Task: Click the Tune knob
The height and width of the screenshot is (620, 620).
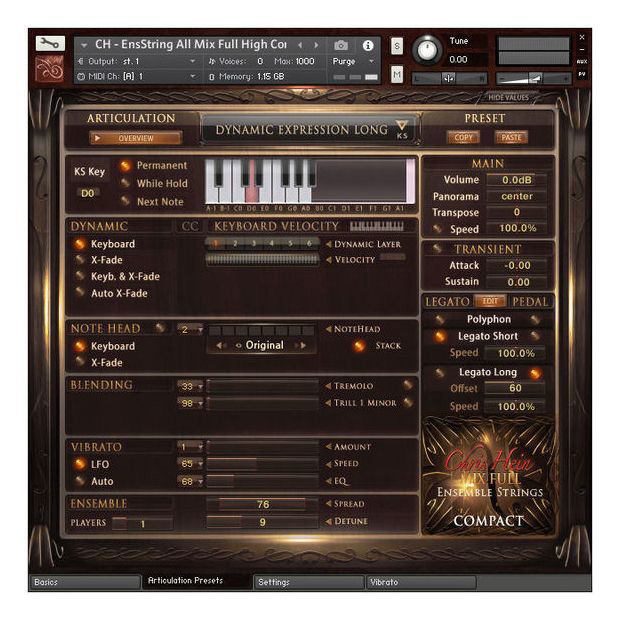Action: [x=427, y=50]
